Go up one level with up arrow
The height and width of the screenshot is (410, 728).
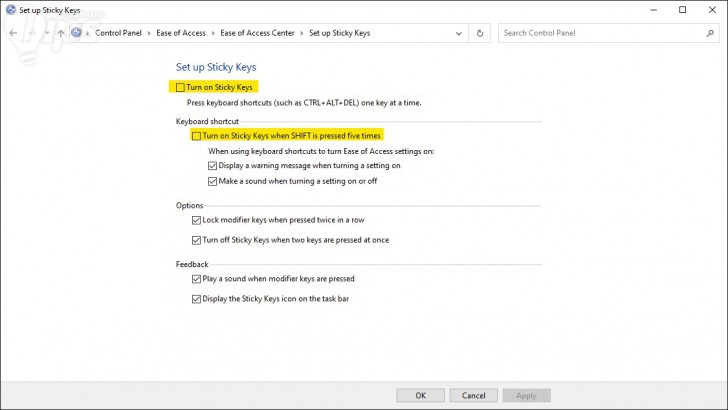click(61, 33)
